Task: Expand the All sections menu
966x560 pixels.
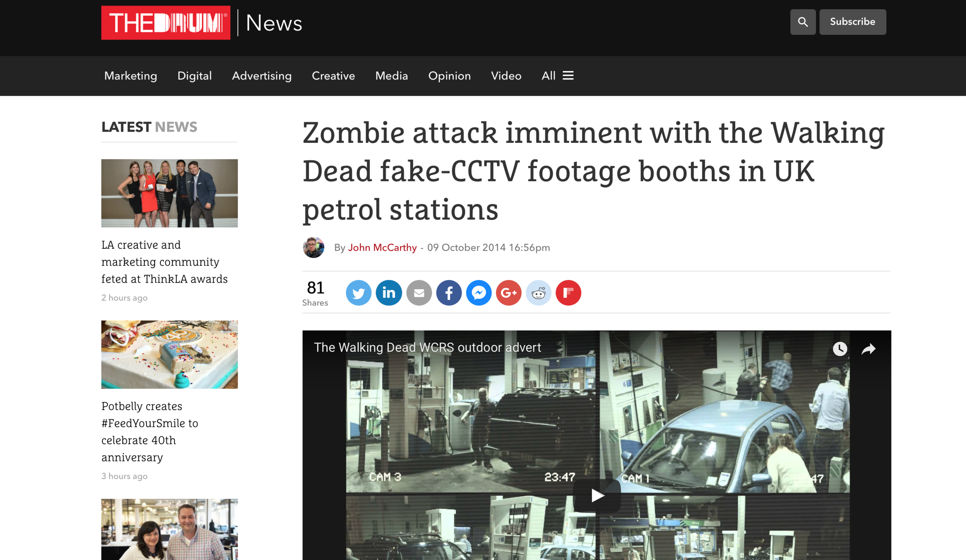Action: [x=557, y=76]
